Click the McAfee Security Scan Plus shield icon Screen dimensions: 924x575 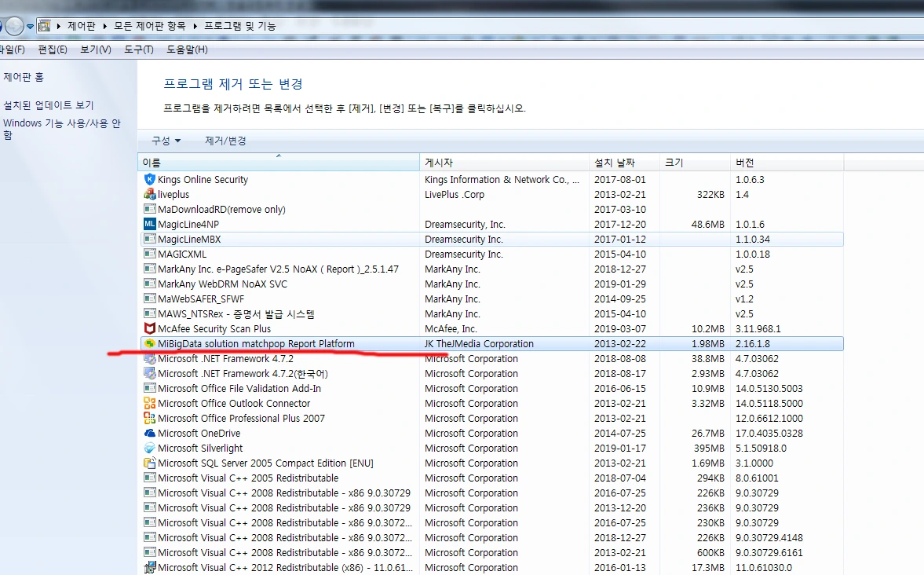point(149,328)
